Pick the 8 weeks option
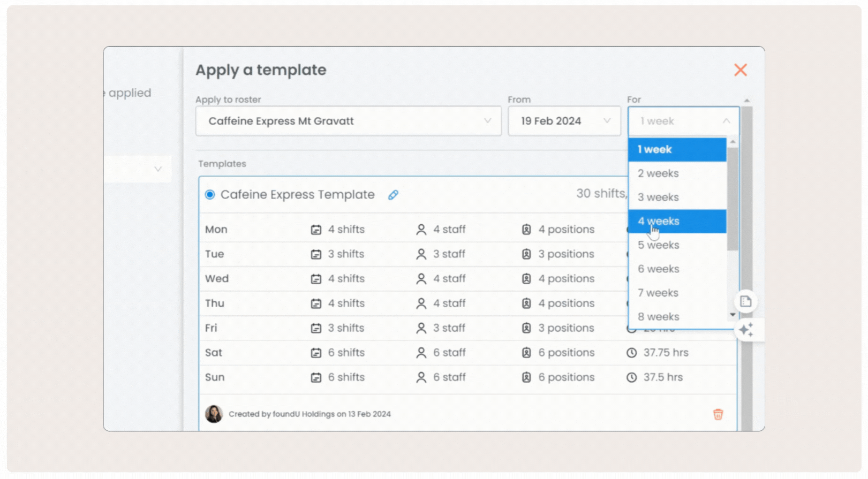The height and width of the screenshot is (479, 868). pyautogui.click(x=677, y=317)
